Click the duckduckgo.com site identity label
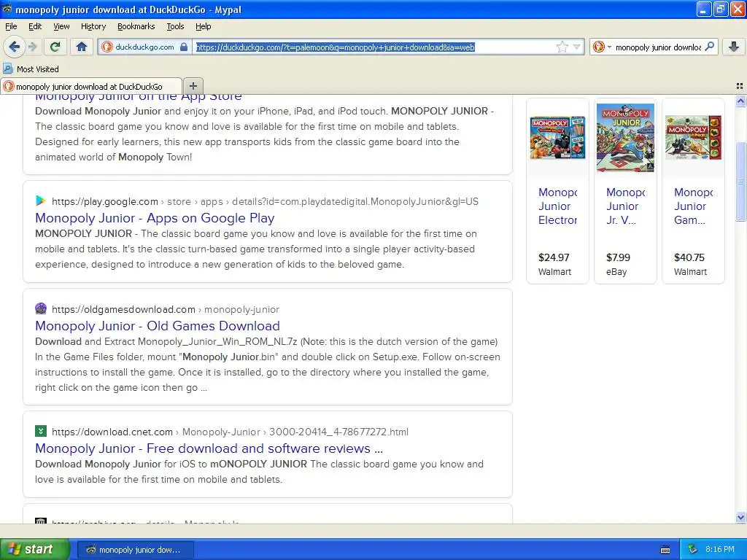747x560 pixels. pyautogui.click(x=145, y=47)
